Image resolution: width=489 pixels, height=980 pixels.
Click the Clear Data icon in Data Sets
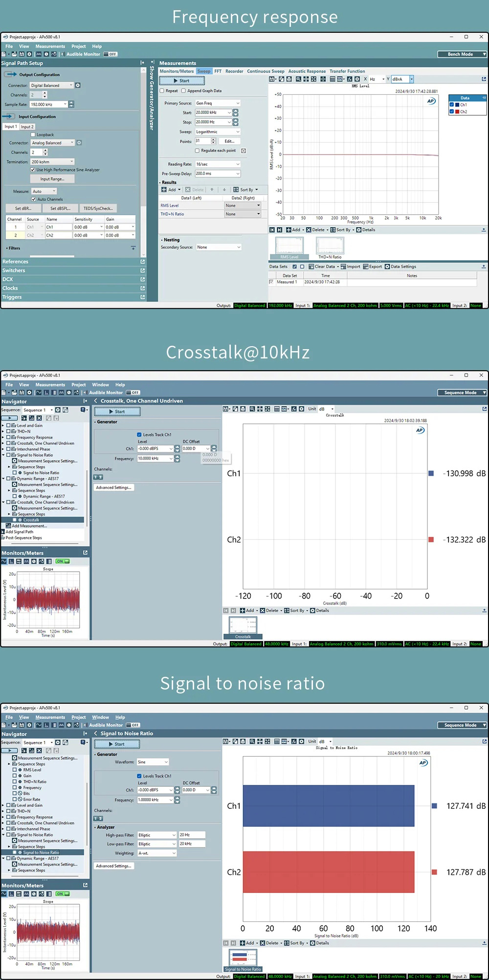click(311, 267)
